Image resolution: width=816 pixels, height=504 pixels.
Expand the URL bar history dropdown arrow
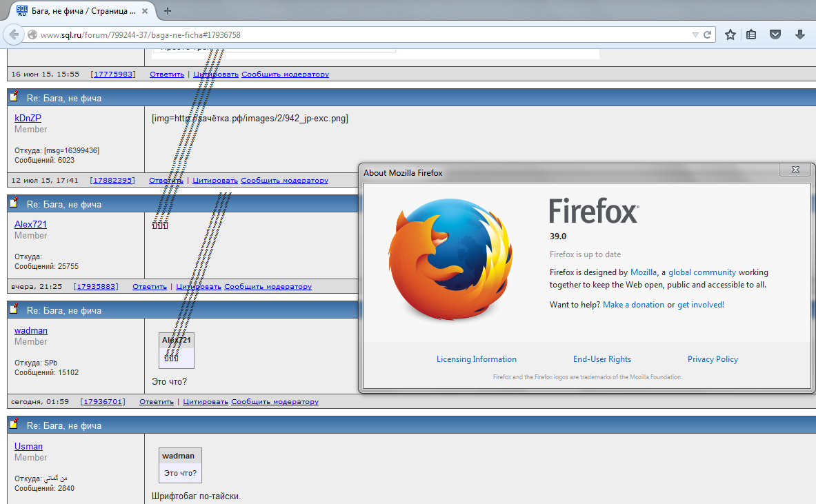click(x=695, y=34)
